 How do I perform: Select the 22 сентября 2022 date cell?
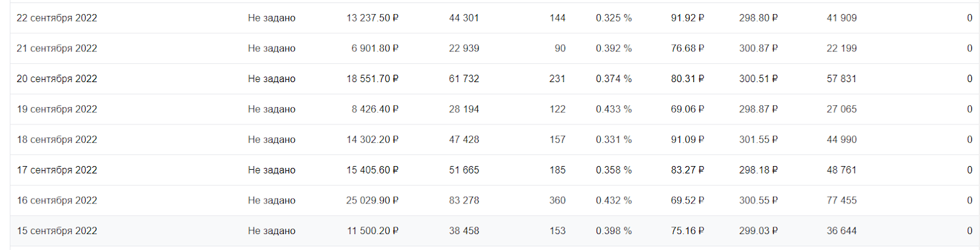tap(57, 18)
